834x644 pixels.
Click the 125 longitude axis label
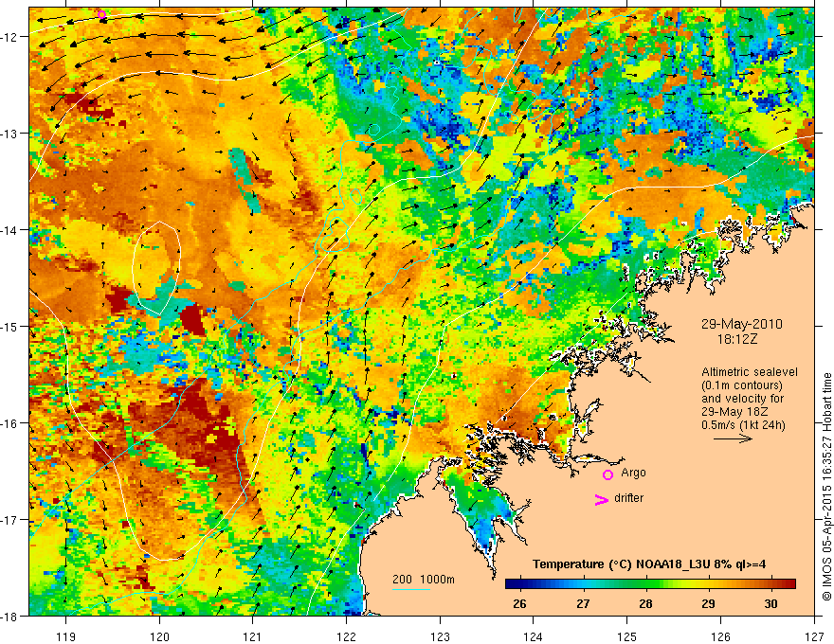627,636
